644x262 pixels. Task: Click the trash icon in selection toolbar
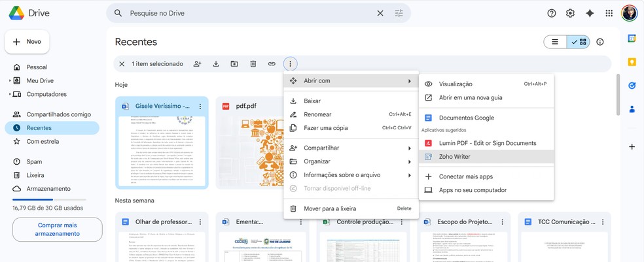point(253,64)
